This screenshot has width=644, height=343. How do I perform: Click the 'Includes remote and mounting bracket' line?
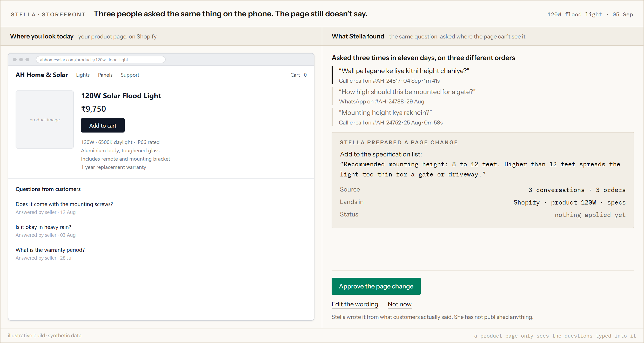[125, 159]
